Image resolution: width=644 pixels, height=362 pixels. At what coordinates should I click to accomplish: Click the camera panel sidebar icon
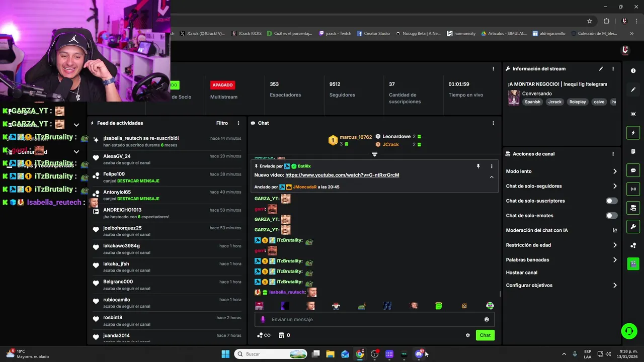click(633, 208)
